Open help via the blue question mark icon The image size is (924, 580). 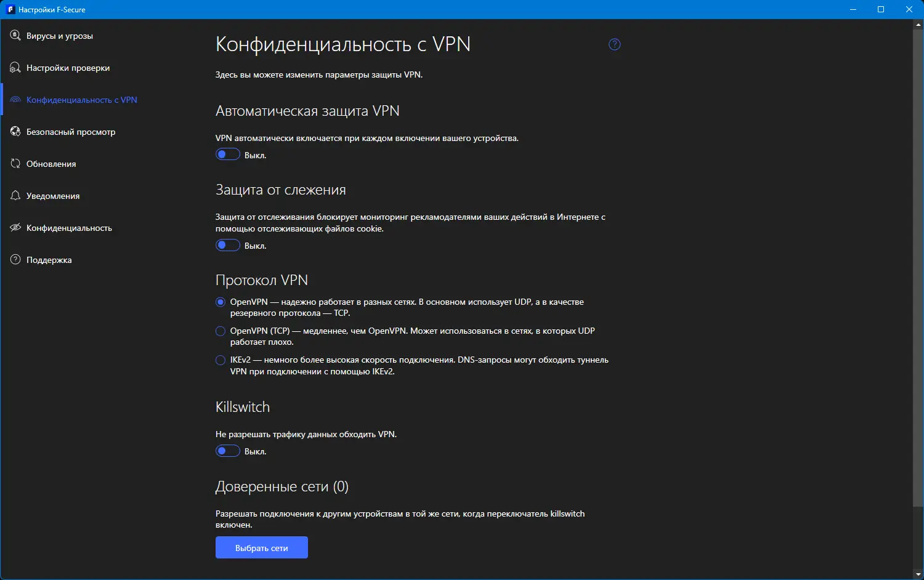pyautogui.click(x=614, y=44)
